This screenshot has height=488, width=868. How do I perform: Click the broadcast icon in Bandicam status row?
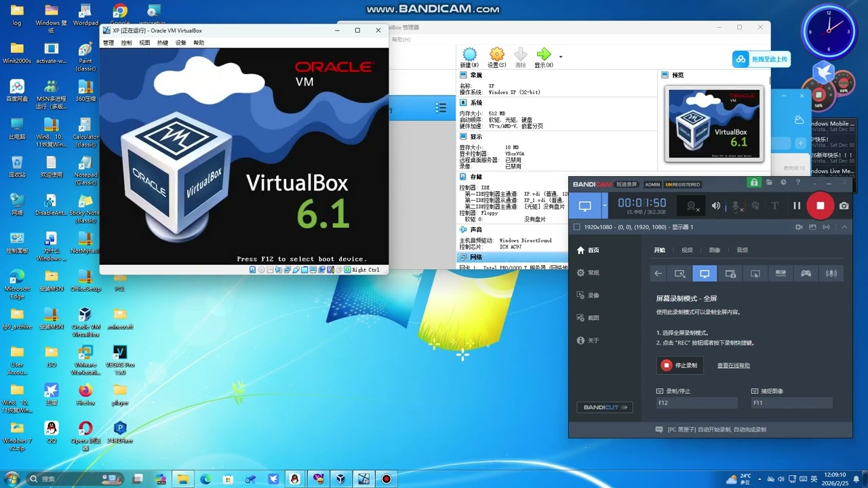point(827,227)
